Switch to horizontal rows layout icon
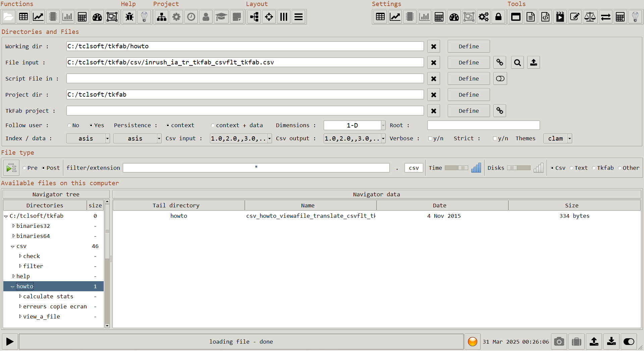The width and height of the screenshot is (644, 351). pos(299,17)
